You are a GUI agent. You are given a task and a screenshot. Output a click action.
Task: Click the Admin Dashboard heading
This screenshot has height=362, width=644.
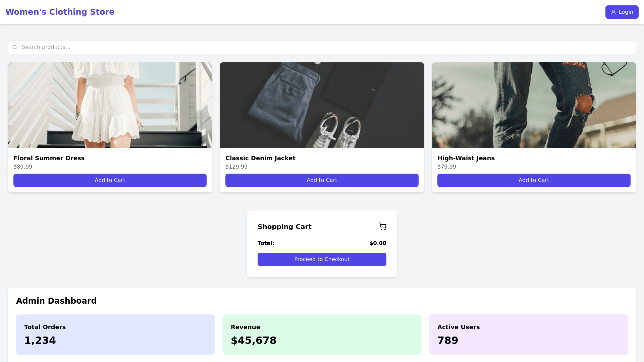(x=56, y=301)
